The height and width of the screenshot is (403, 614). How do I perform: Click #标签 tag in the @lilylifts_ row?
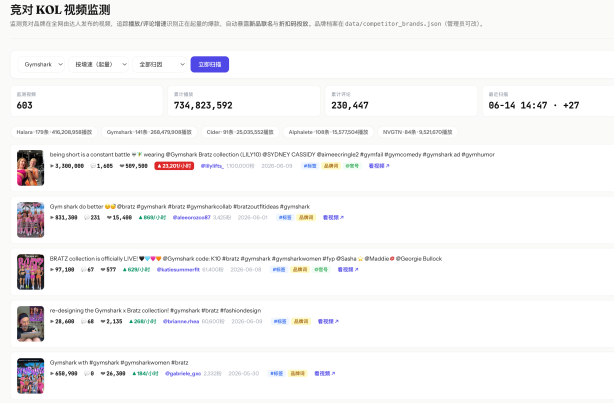click(310, 166)
